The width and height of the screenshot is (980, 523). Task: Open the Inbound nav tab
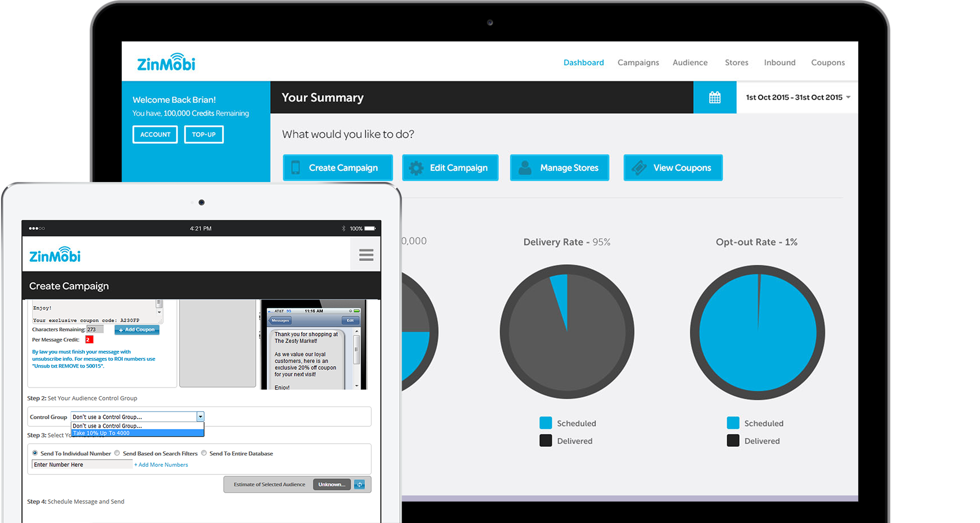pyautogui.click(x=779, y=62)
